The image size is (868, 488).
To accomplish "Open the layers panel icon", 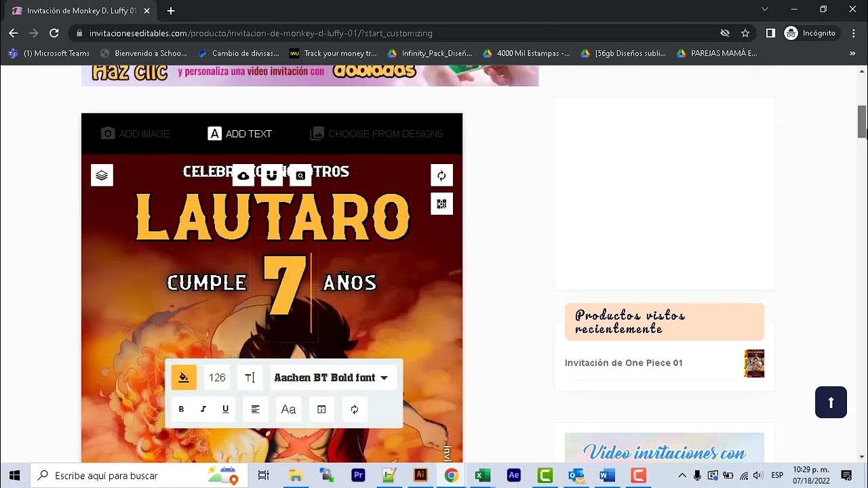I will tap(102, 176).
